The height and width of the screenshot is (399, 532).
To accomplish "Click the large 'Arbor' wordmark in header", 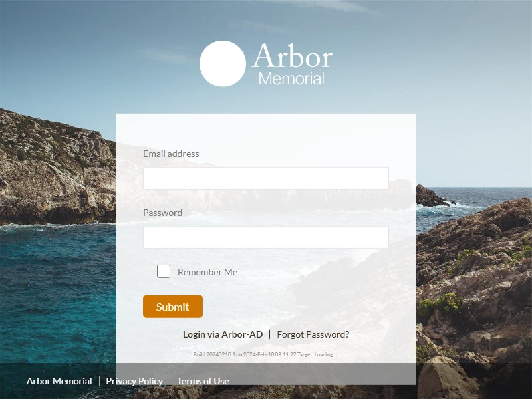I will [292, 56].
